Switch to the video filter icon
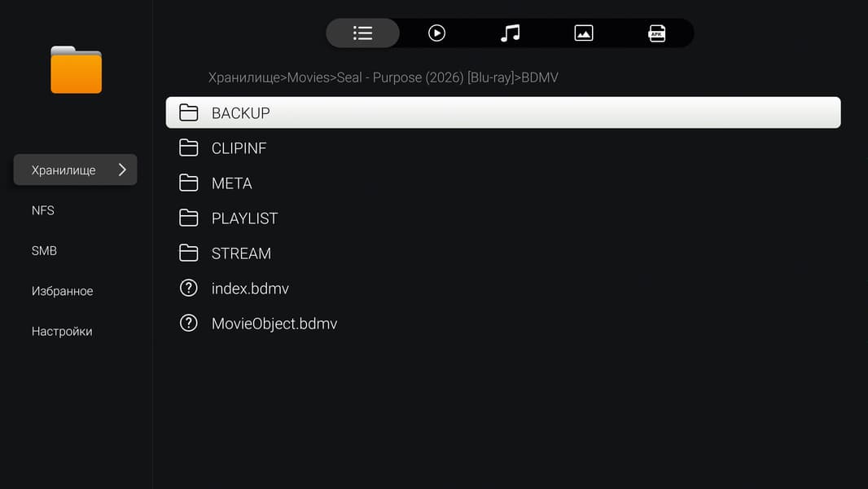The width and height of the screenshot is (868, 489). click(x=436, y=33)
